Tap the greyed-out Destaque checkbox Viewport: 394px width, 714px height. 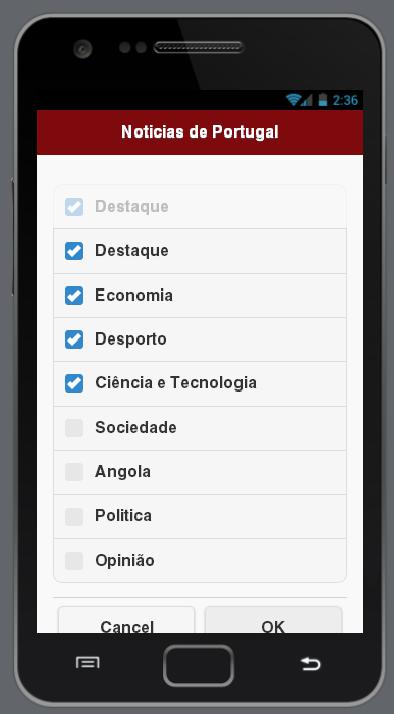tap(74, 207)
